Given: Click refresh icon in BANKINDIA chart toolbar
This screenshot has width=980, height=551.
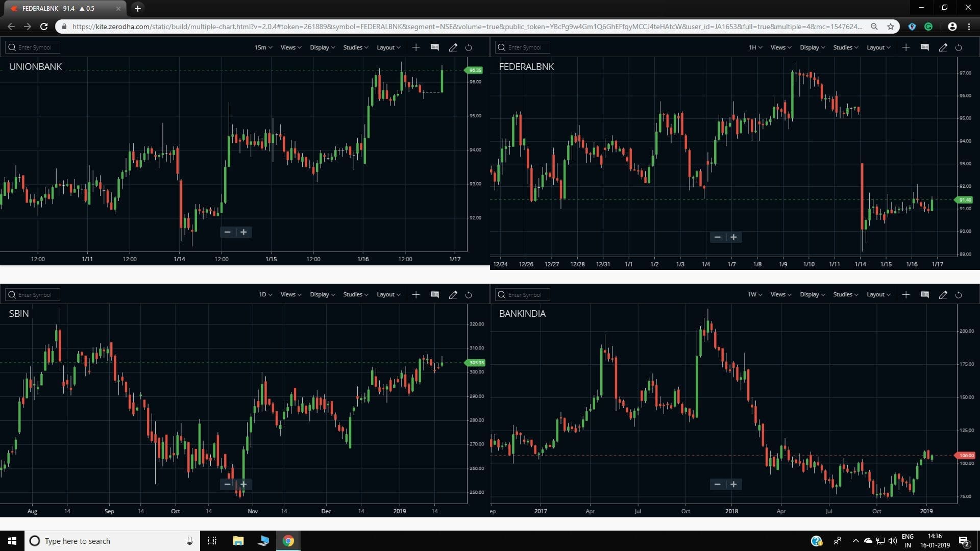Looking at the screenshot, I should tap(959, 294).
